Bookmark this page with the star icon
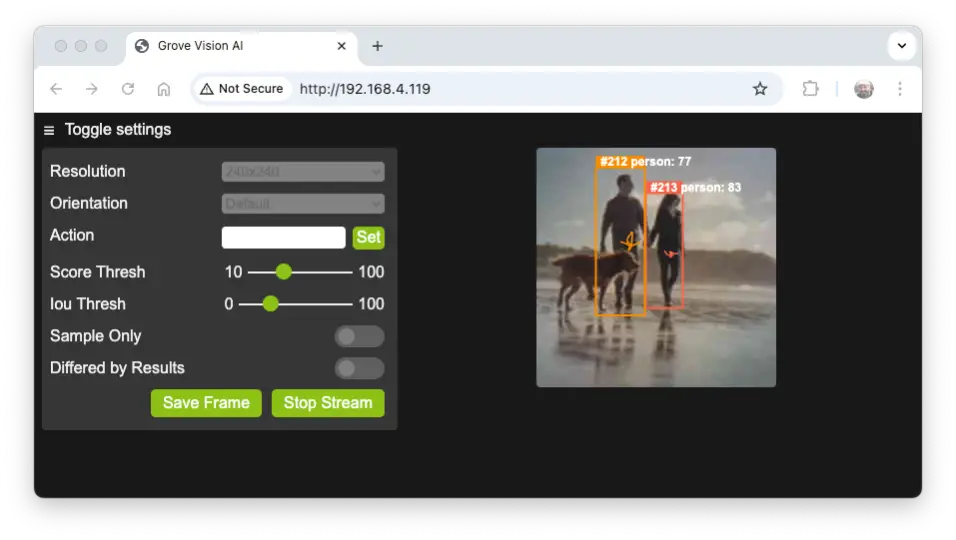The width and height of the screenshot is (956, 540). pyautogui.click(x=760, y=89)
